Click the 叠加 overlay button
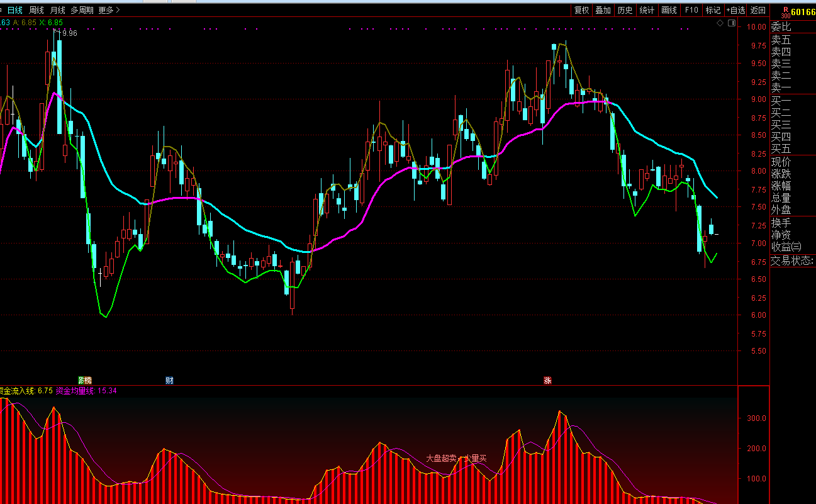Viewport: 816px width, 504px height. [603, 10]
